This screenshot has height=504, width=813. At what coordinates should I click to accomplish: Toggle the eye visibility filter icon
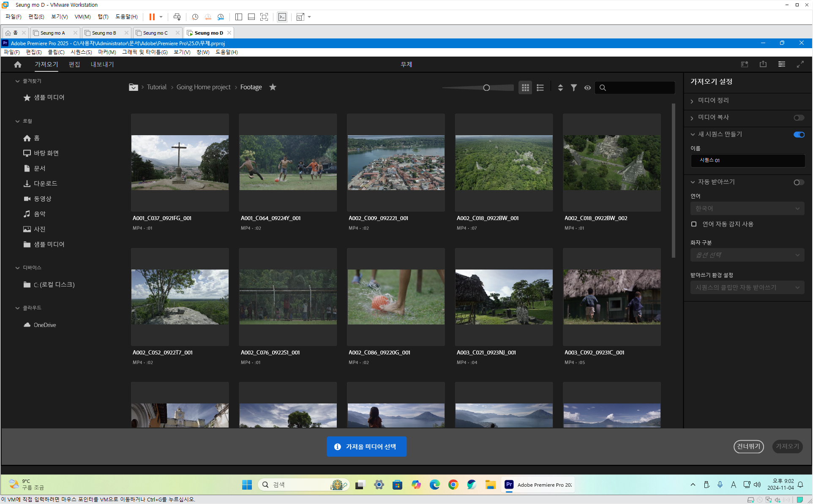coord(587,87)
